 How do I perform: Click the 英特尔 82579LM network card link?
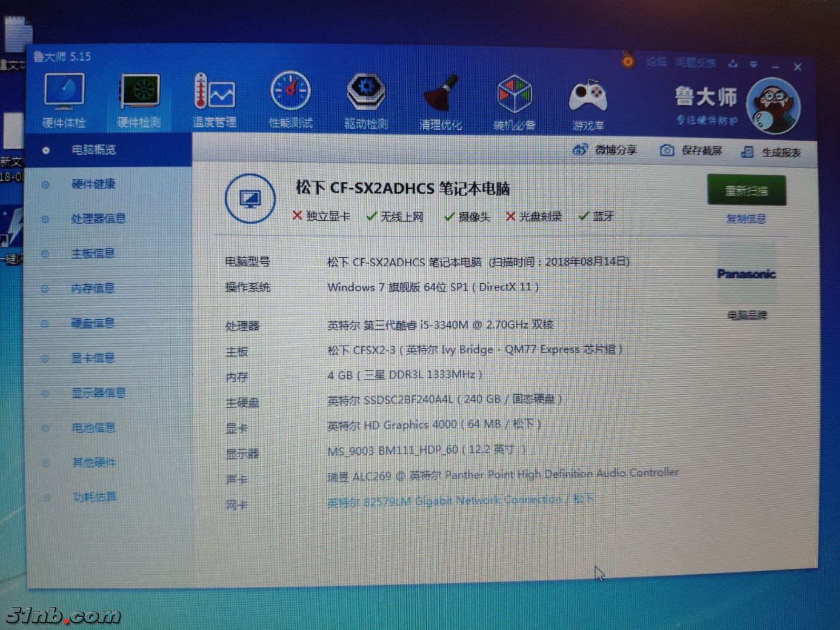(460, 500)
